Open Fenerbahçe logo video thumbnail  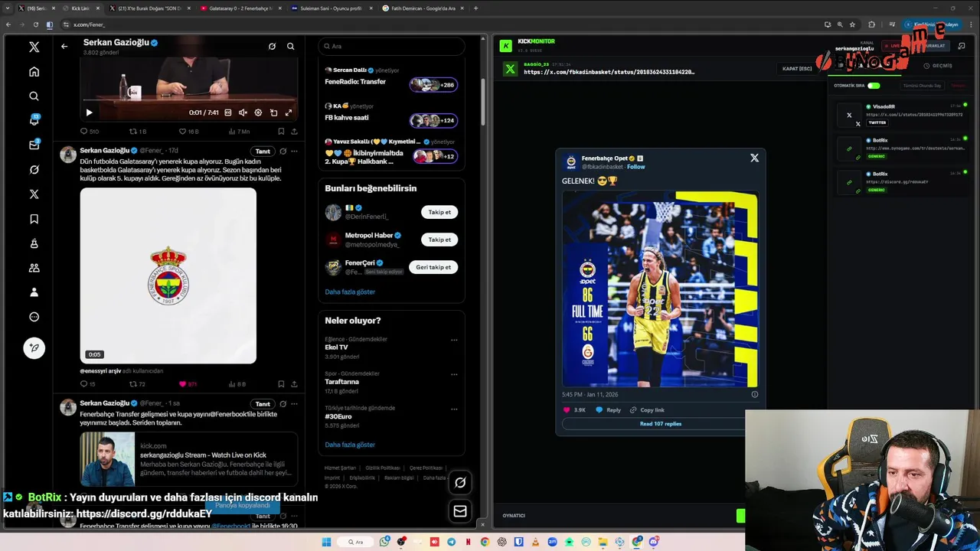168,275
